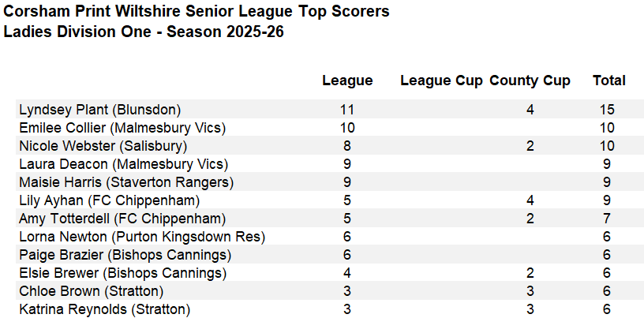Select Lorna Newton (Purton Kingsdown Res)
The height and width of the screenshot is (318, 644).
(x=141, y=237)
